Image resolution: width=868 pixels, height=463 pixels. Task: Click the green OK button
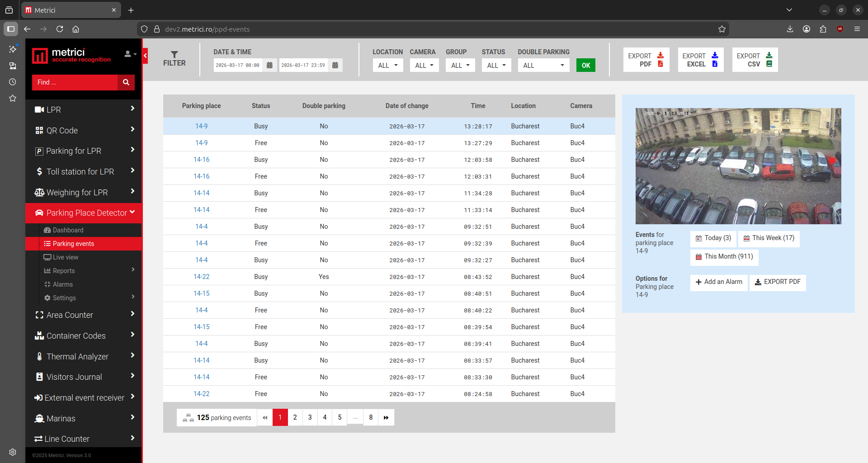(586, 65)
